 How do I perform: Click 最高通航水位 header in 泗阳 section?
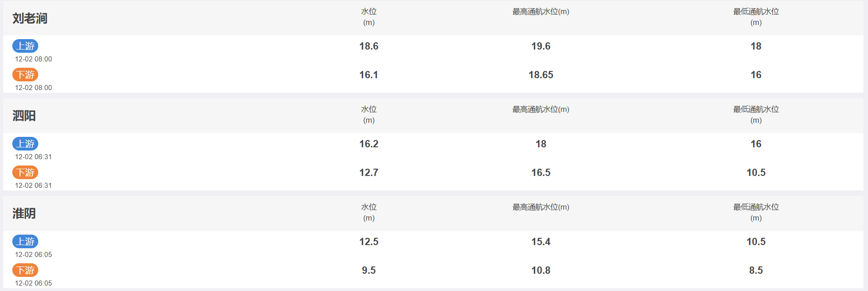(x=541, y=109)
